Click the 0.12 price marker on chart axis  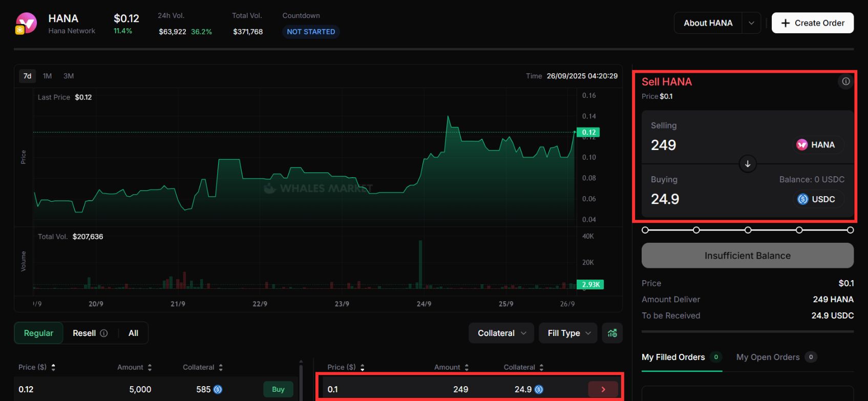pyautogui.click(x=588, y=132)
